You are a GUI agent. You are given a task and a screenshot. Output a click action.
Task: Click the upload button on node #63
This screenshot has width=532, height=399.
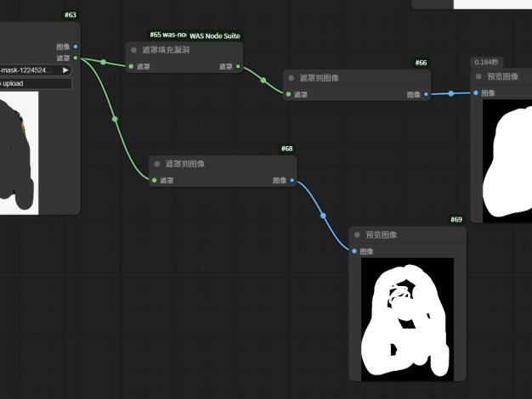pyautogui.click(x=36, y=83)
